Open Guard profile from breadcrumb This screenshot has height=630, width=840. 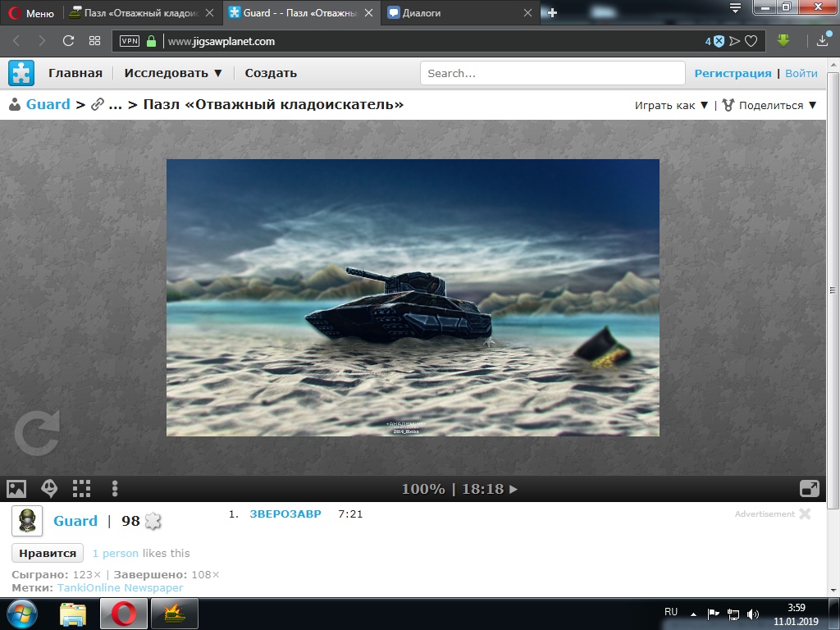click(x=48, y=104)
